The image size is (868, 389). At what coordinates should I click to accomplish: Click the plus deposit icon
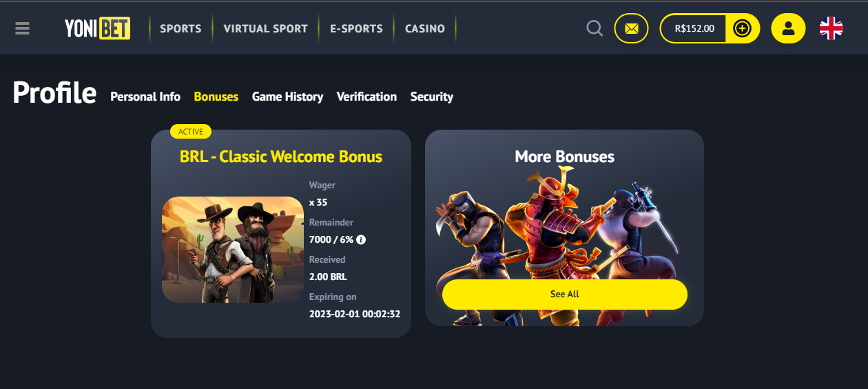point(742,28)
